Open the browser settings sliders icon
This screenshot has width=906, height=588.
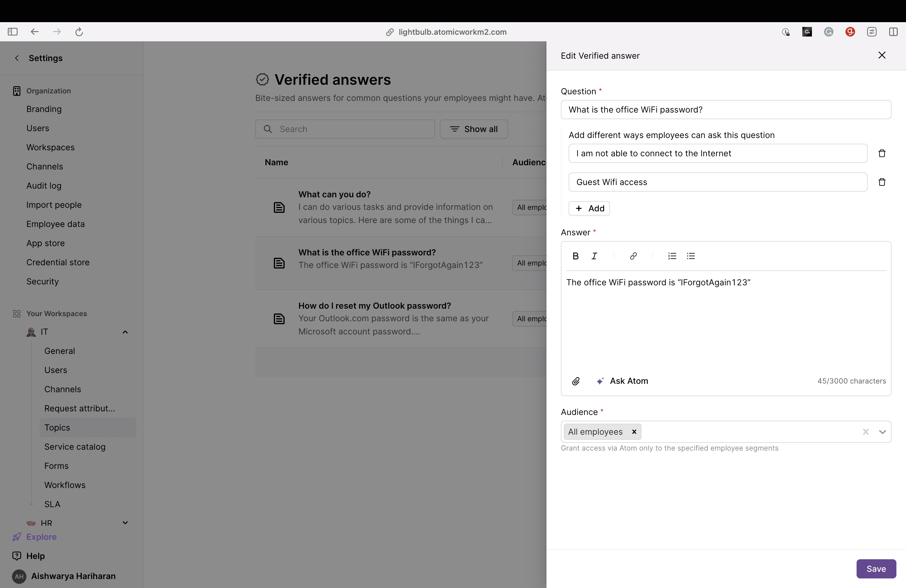(x=872, y=32)
